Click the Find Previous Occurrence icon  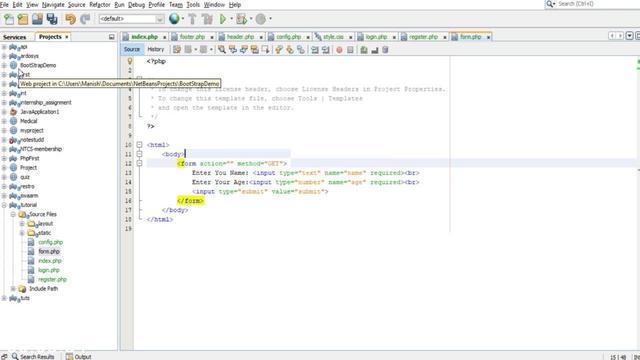click(233, 50)
